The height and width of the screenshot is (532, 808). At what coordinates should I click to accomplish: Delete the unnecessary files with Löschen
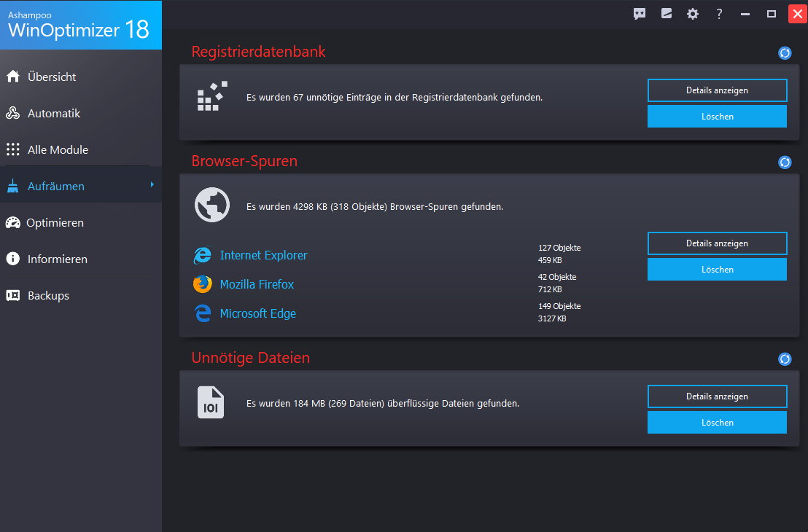[717, 423]
